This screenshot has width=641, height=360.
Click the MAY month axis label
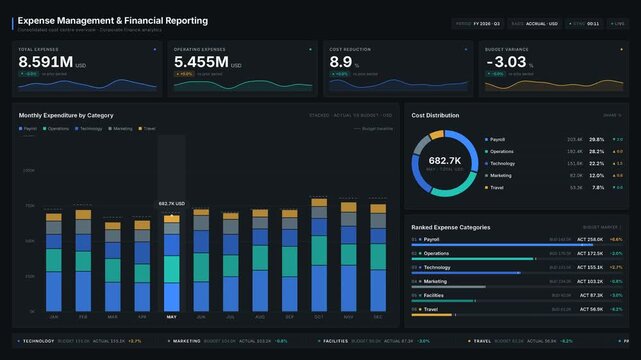[x=172, y=317]
